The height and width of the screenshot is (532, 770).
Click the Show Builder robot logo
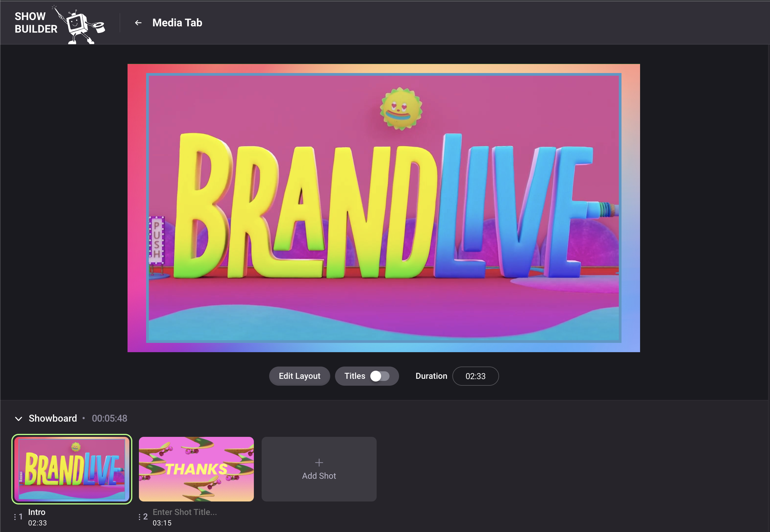[x=79, y=25]
